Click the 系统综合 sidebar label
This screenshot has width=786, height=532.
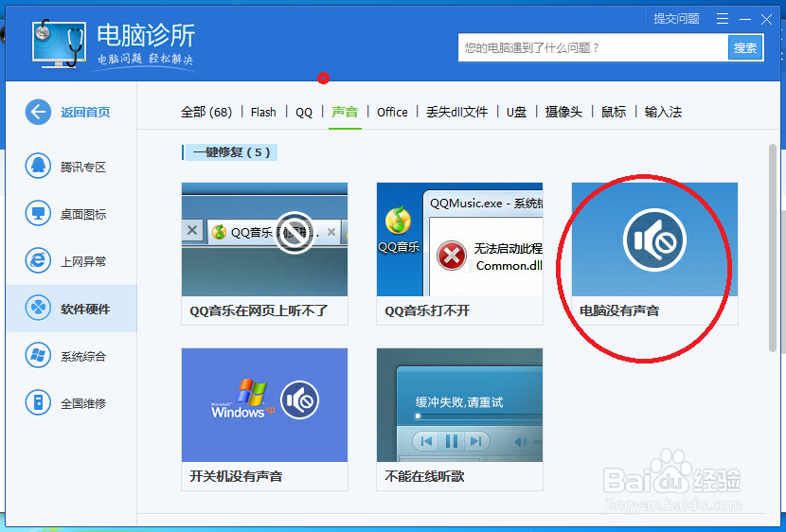pyautogui.click(x=83, y=356)
